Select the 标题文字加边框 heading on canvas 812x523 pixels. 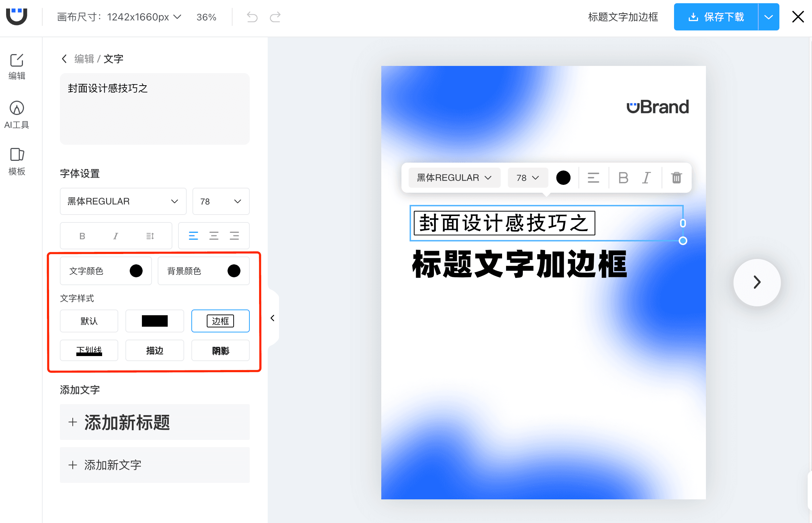pos(520,264)
